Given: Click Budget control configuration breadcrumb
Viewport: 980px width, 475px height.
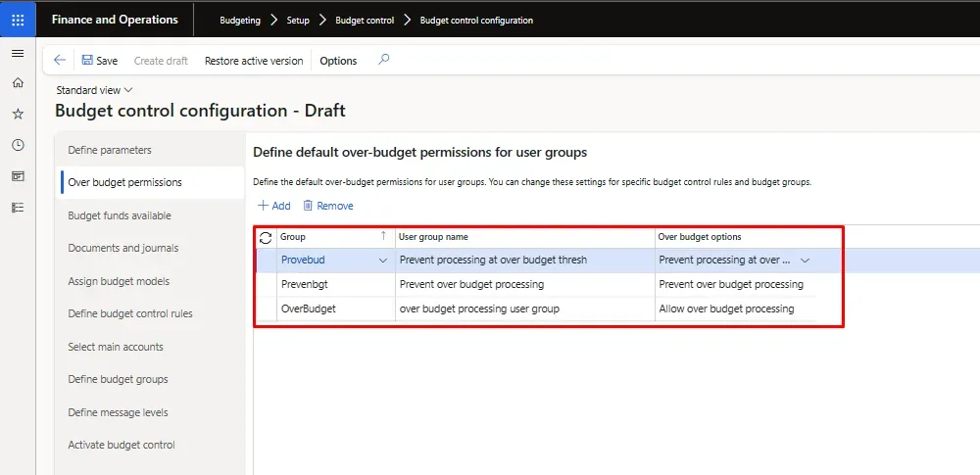Looking at the screenshot, I should 476,20.
